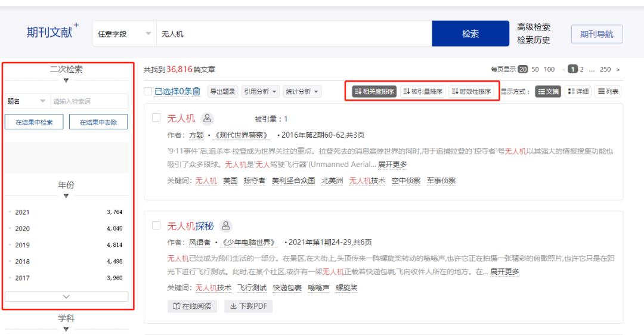Open author profile icon next to 无人机 title

pos(208,119)
